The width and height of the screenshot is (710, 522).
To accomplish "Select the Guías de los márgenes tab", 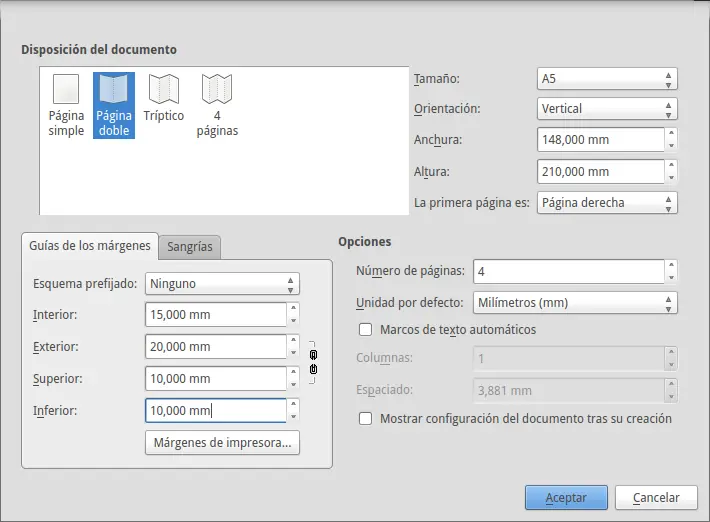I will point(90,246).
